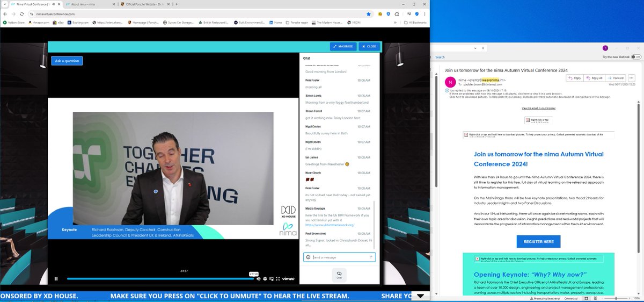Open Sussex Car Storage bookmark
Image resolution: width=644 pixels, height=302 pixels.
[x=178, y=23]
